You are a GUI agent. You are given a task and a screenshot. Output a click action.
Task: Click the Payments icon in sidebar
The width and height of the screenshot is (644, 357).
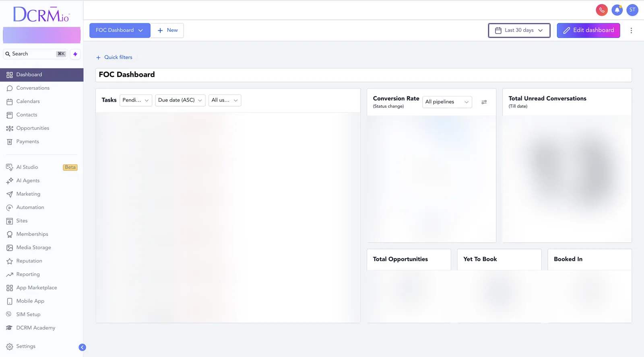coord(10,142)
